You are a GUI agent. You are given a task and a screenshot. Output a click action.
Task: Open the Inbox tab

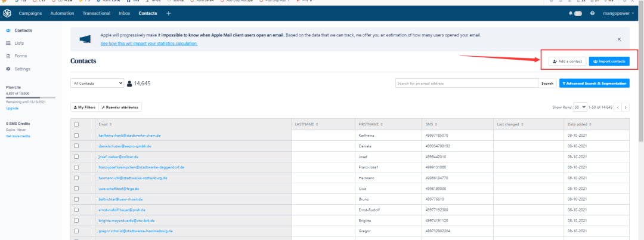pos(125,14)
